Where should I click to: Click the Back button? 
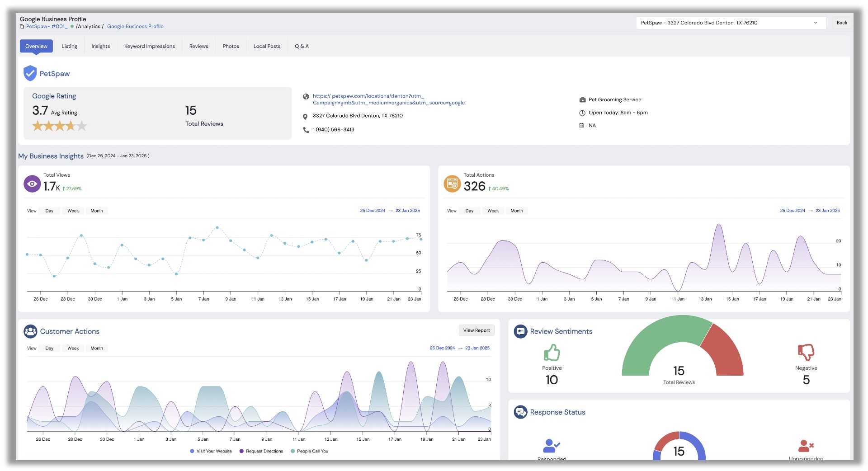tap(842, 23)
